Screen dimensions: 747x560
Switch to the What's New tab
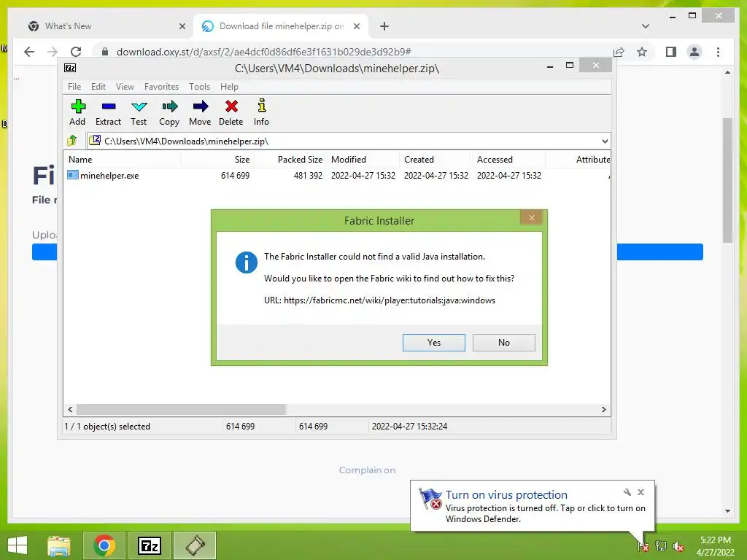point(106,26)
